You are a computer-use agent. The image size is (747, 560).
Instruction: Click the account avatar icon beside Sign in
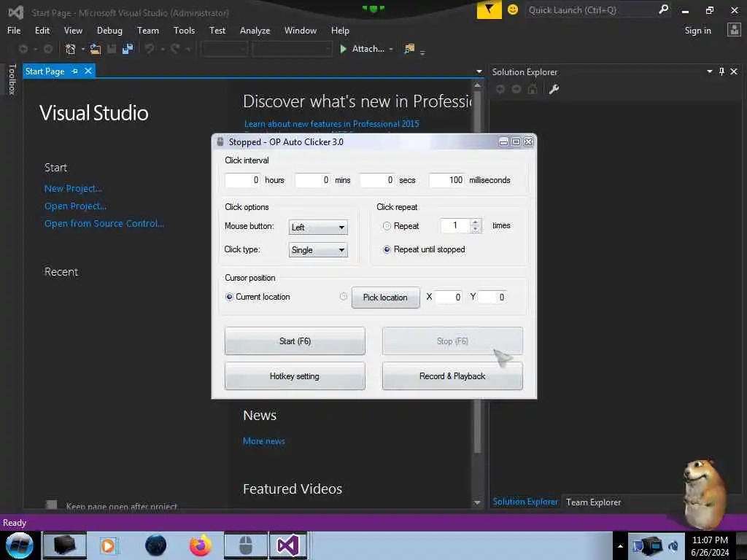pyautogui.click(x=734, y=30)
